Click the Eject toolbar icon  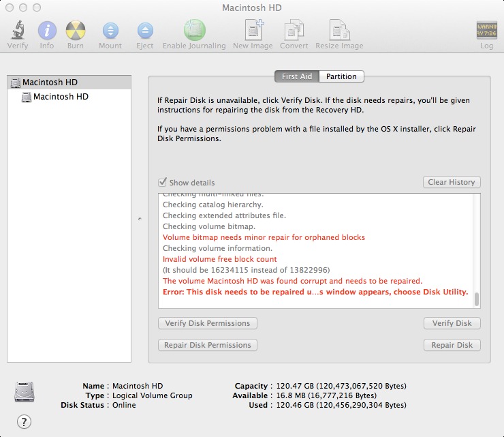(145, 31)
